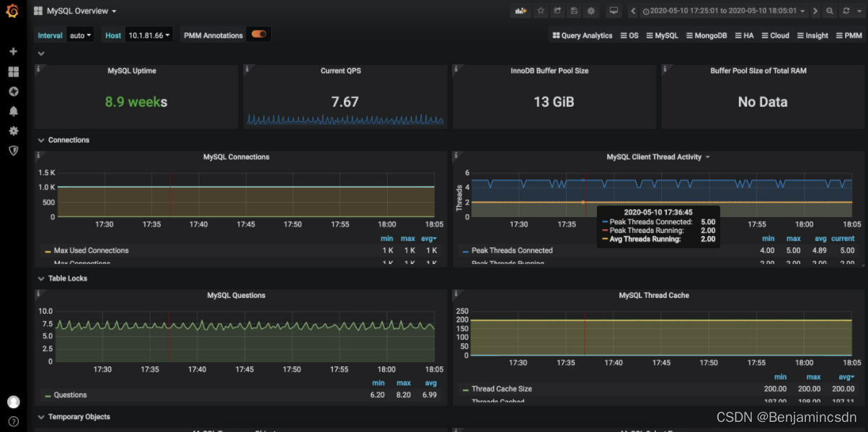Click the Current QPS sparkline graph
The image size is (868, 432).
point(345,119)
